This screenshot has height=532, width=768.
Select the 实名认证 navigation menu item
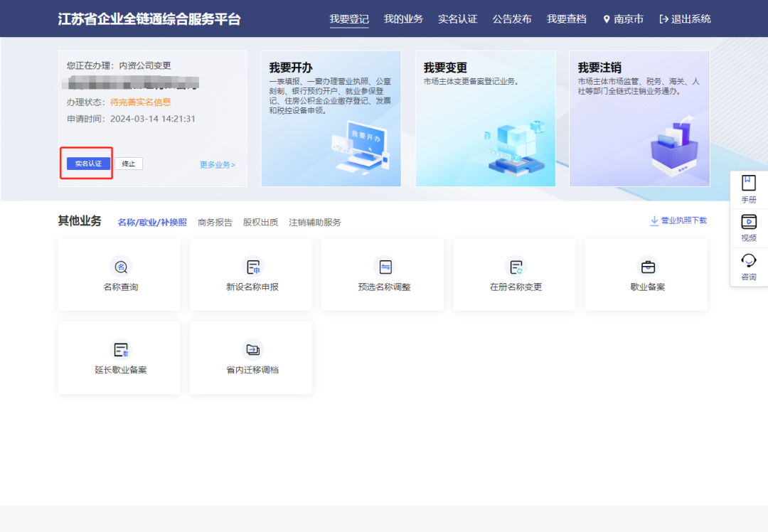pyautogui.click(x=457, y=19)
